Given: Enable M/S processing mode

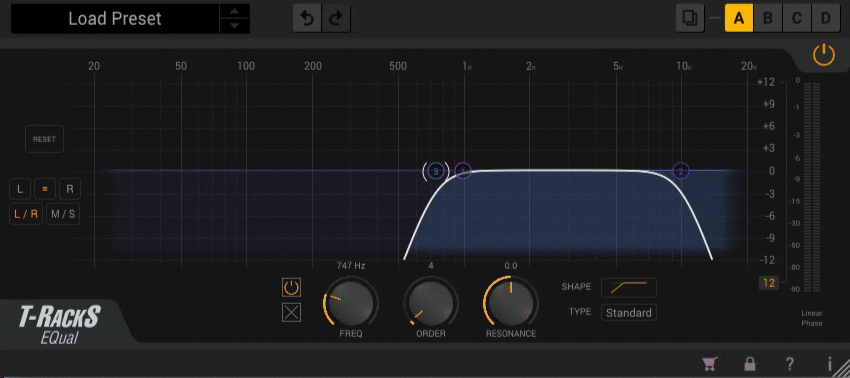Looking at the screenshot, I should click(x=63, y=214).
